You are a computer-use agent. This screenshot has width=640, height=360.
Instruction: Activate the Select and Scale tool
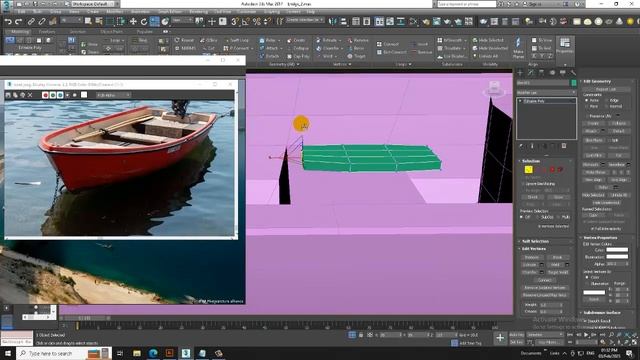tap(155, 22)
